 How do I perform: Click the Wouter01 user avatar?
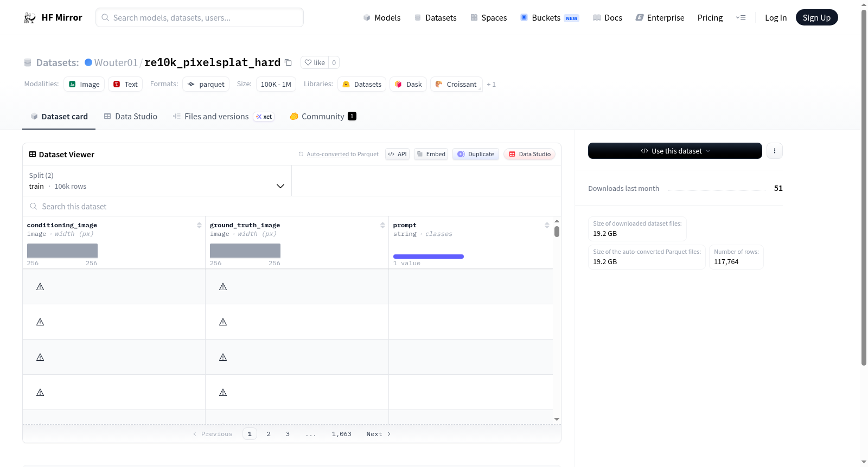click(88, 62)
